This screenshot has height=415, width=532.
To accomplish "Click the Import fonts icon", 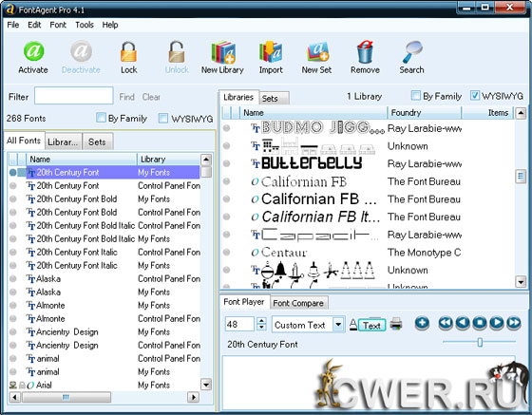I will pyautogui.click(x=271, y=51).
